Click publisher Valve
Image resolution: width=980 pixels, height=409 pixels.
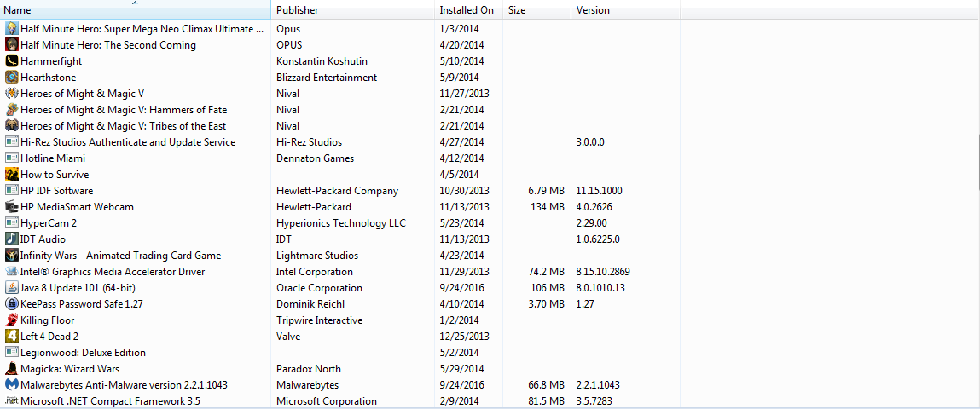[288, 337]
